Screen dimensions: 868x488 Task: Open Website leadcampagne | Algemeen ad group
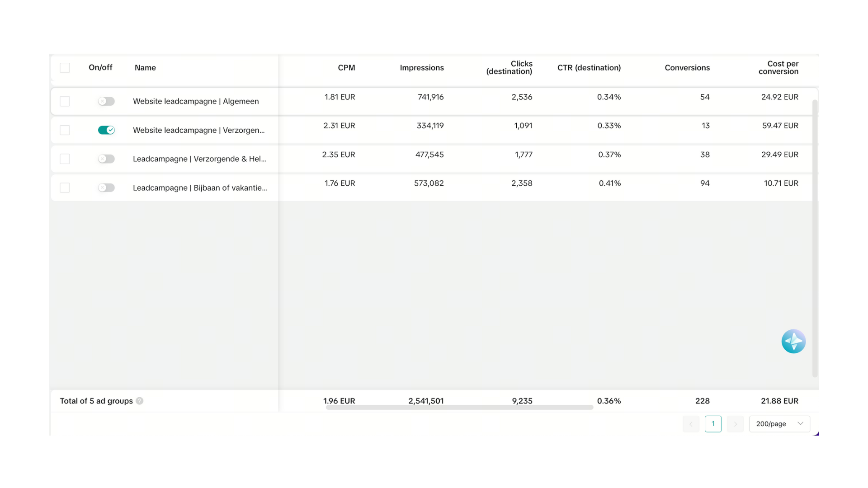[x=196, y=101]
